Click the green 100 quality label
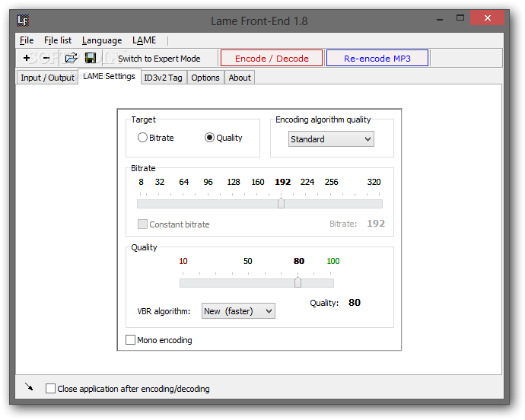This screenshot has height=420, width=525. [333, 261]
